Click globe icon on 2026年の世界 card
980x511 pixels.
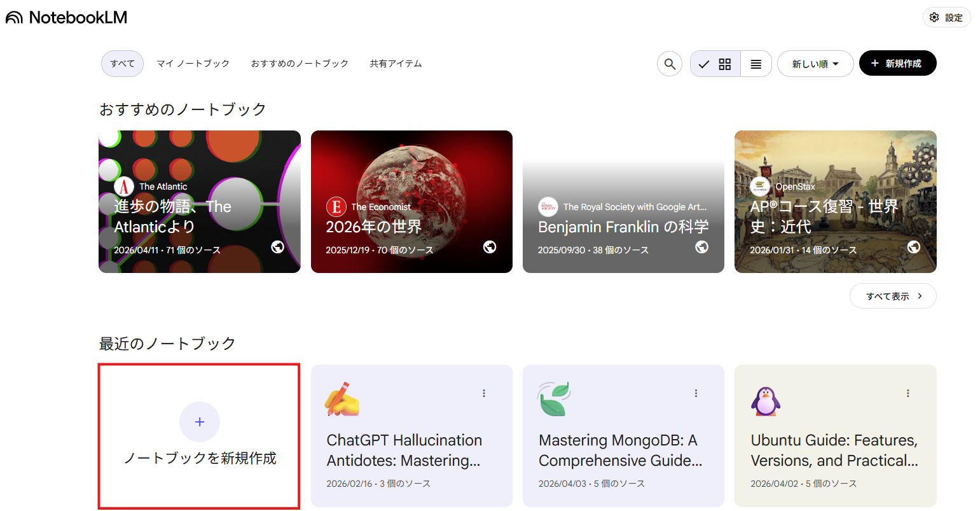[x=490, y=247]
